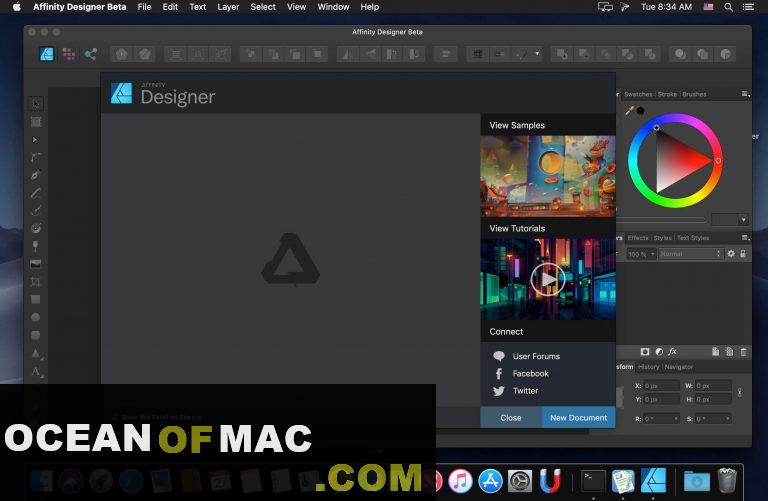
Task: Click the X position input field
Action: pyautogui.click(x=661, y=386)
